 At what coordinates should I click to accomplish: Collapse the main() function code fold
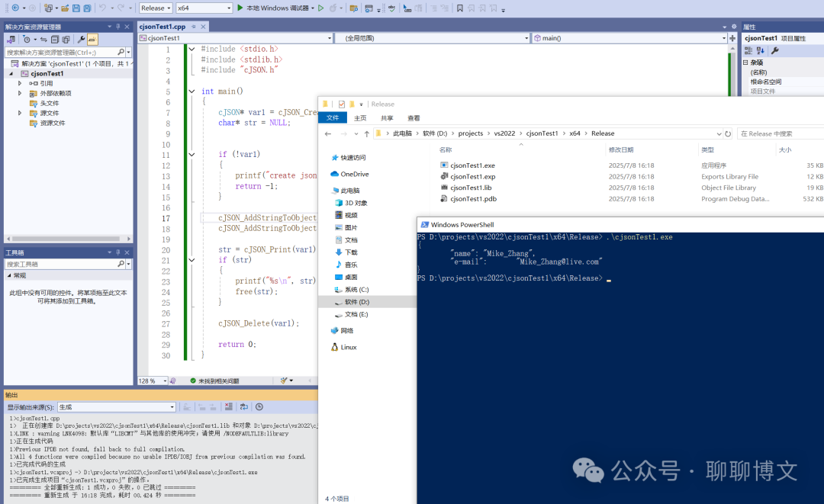192,91
